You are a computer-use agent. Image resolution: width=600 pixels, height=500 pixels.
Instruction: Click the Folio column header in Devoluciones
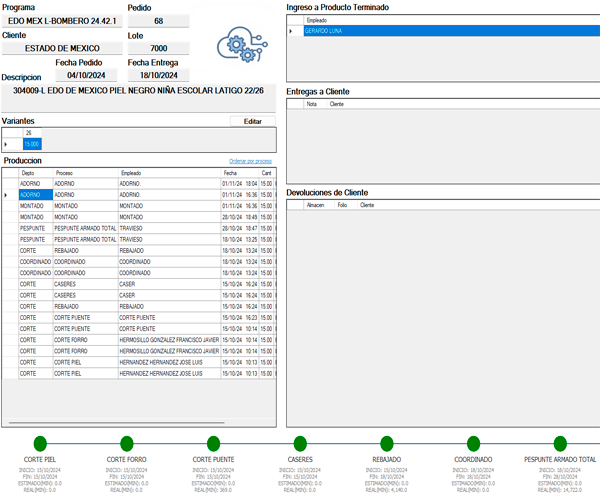coord(343,204)
